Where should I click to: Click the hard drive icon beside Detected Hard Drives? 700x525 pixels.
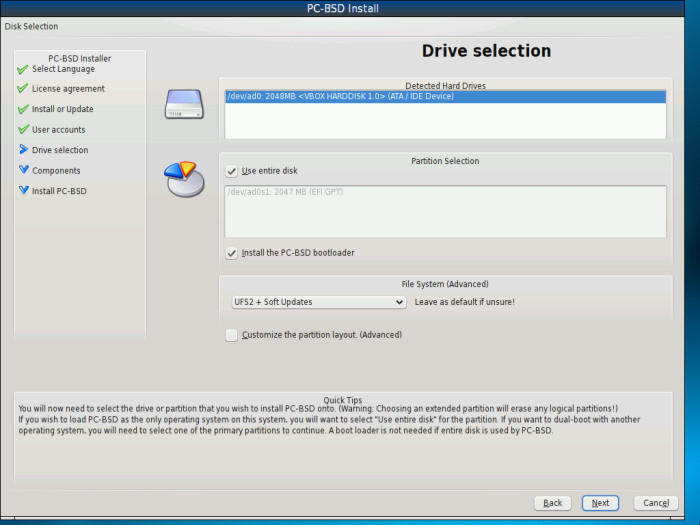tap(184, 104)
